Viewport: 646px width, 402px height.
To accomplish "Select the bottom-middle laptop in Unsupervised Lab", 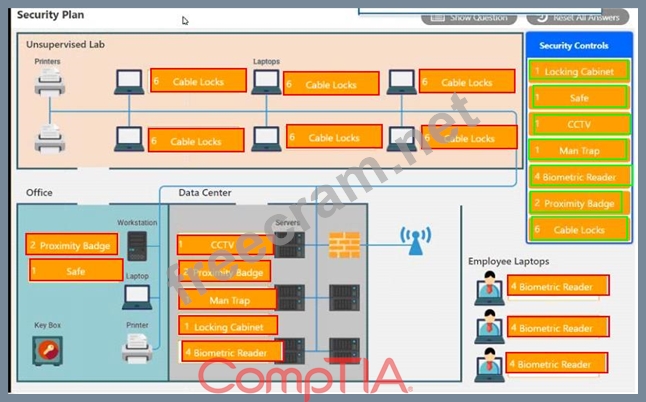I will [267, 139].
